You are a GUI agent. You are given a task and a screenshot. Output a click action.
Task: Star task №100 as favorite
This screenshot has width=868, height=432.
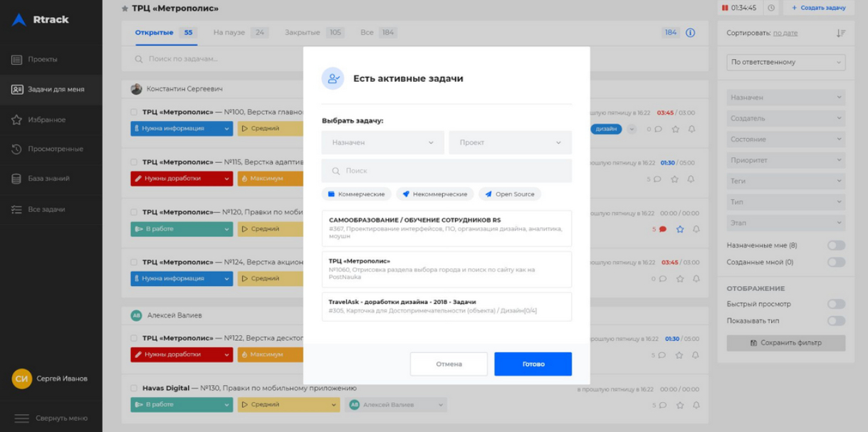pos(676,130)
